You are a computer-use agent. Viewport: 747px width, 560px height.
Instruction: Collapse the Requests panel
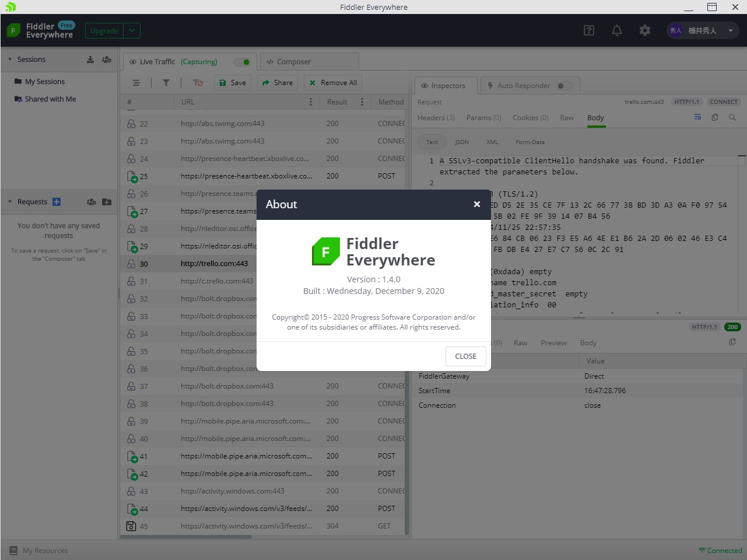tap(9, 201)
